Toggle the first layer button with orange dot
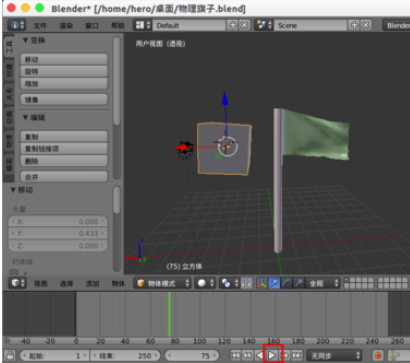 [x=346, y=280]
